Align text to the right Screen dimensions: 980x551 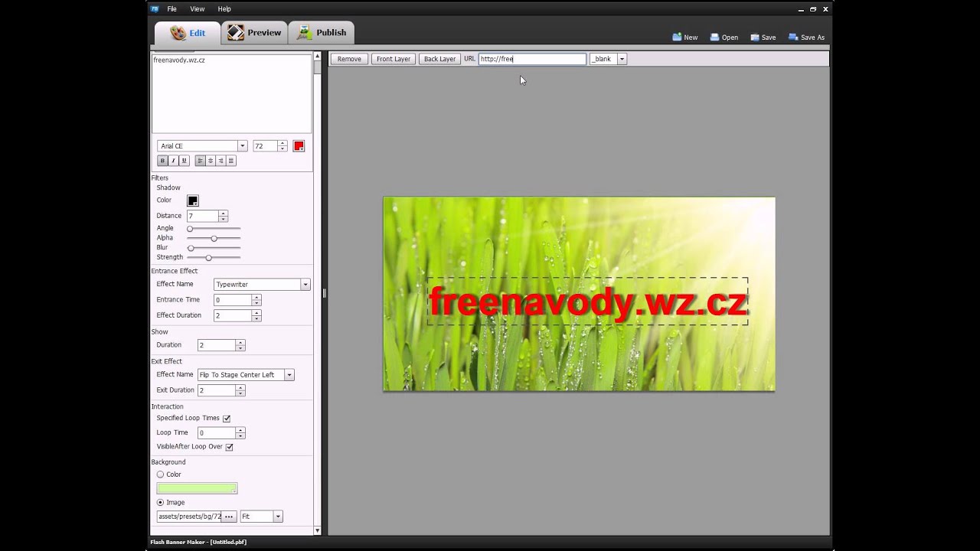(220, 161)
